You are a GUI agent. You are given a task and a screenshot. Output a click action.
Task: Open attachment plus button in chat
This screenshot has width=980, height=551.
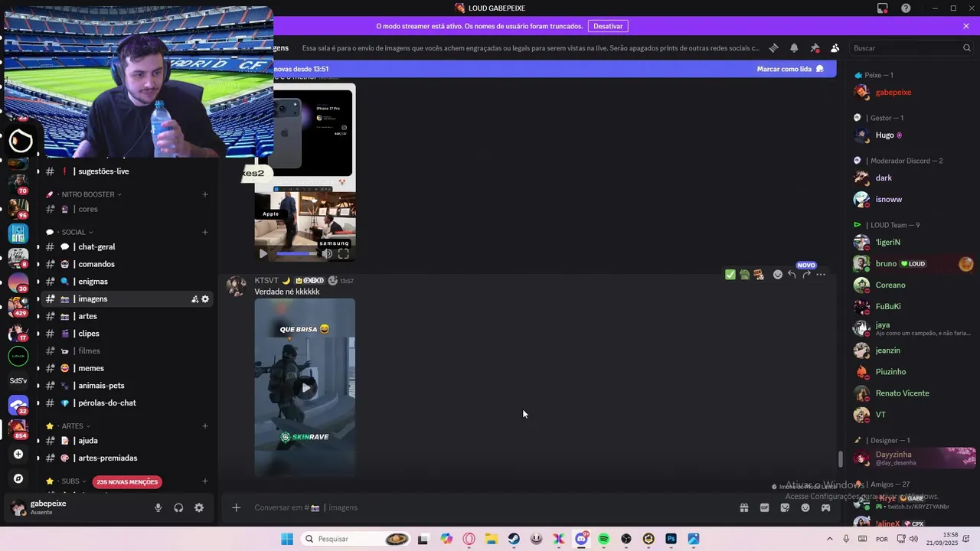(237, 507)
